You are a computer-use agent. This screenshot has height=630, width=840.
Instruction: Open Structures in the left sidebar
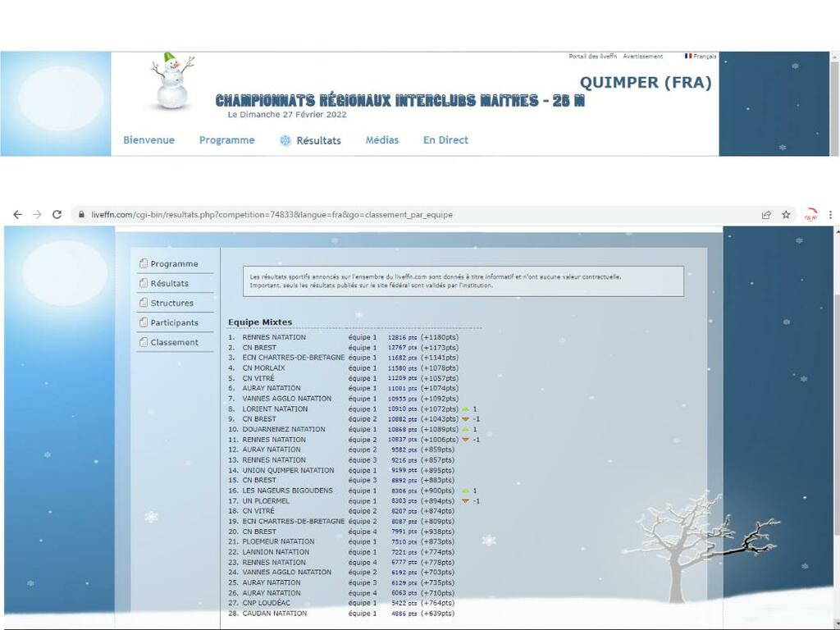click(x=171, y=304)
